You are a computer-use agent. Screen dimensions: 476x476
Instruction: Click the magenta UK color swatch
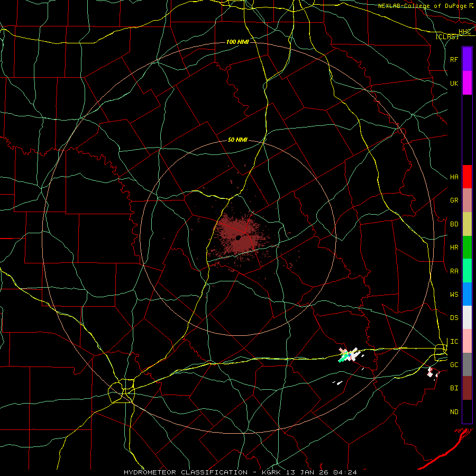click(x=467, y=83)
